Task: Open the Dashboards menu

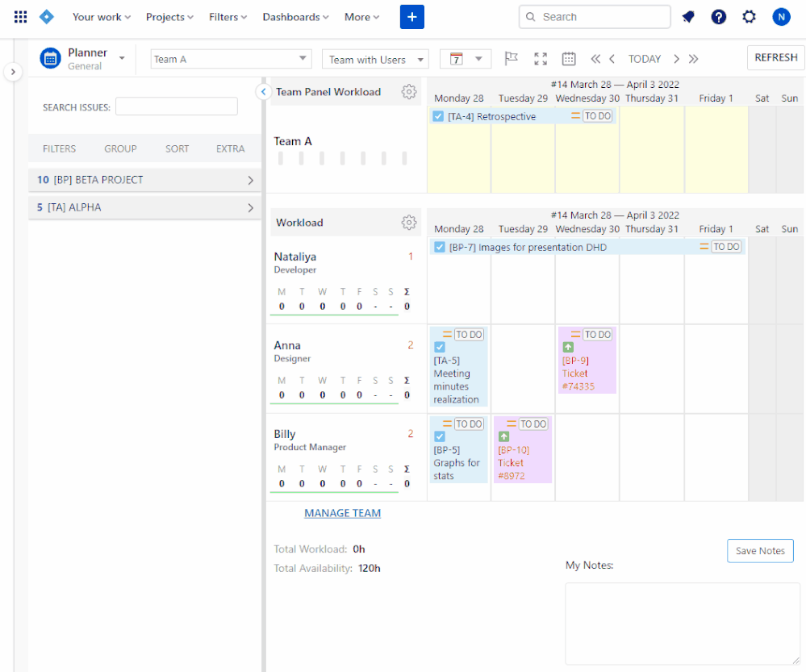Action: (x=295, y=17)
